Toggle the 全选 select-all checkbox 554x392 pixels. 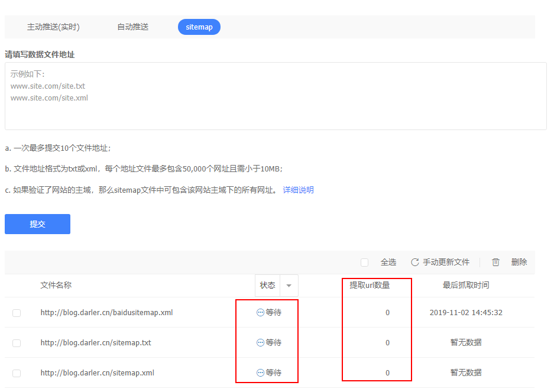(x=364, y=262)
